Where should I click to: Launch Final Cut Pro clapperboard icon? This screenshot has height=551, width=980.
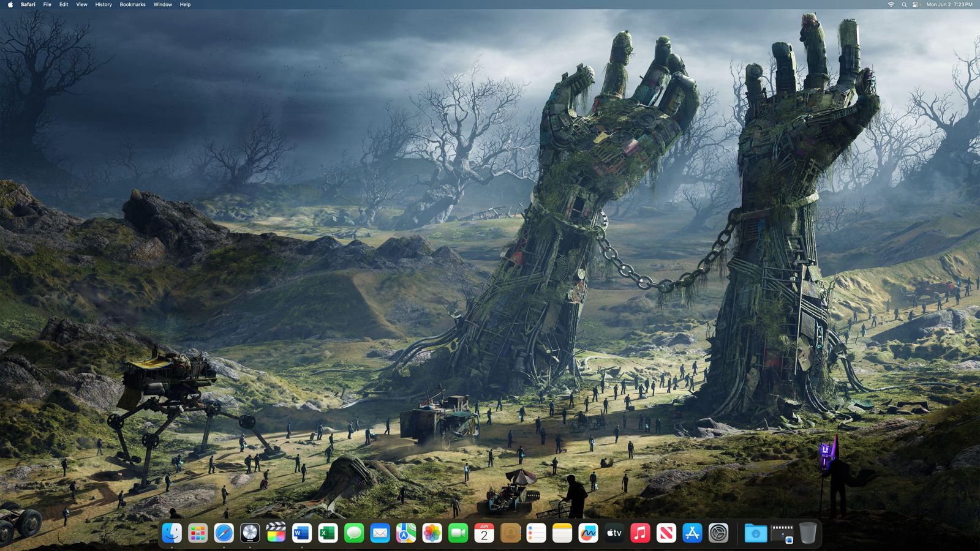pos(276,533)
